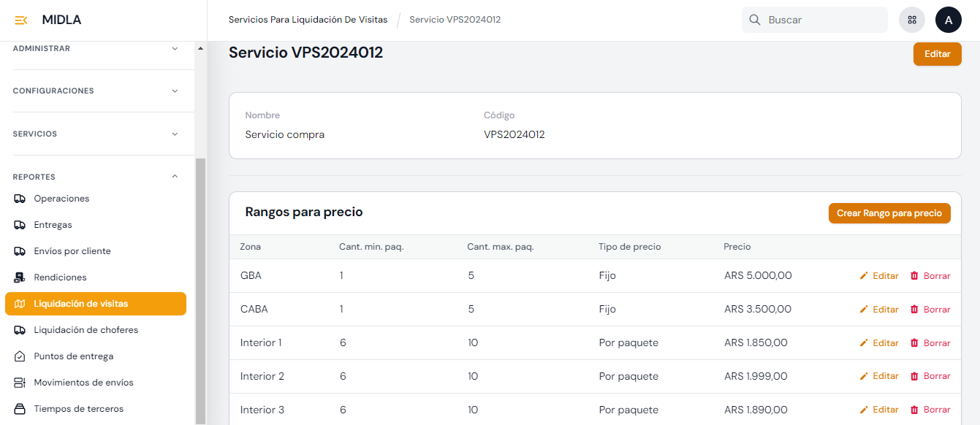980x425 pixels.
Task: Click the pencil Editar icon for GBA row
Action: 864,276
